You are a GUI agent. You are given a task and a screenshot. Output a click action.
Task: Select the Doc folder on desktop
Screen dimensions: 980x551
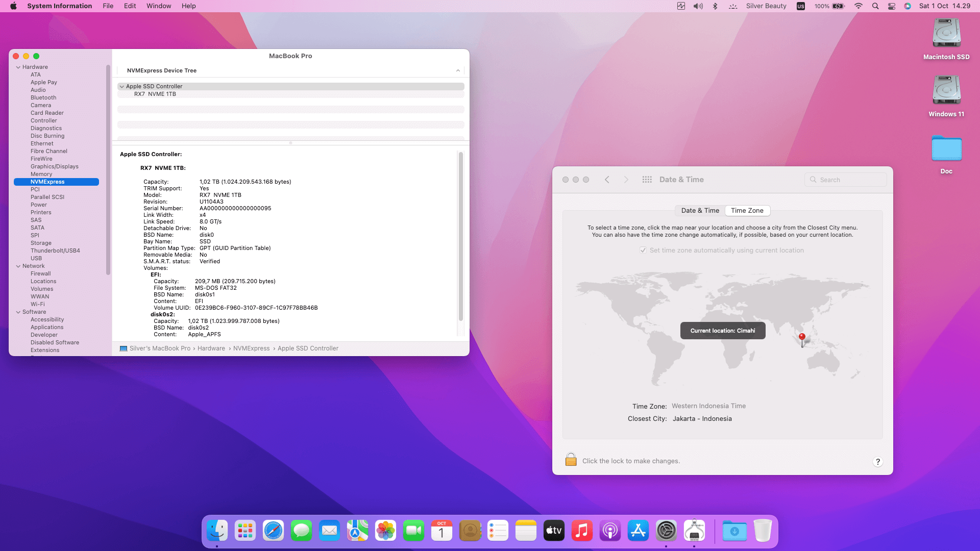tap(946, 154)
